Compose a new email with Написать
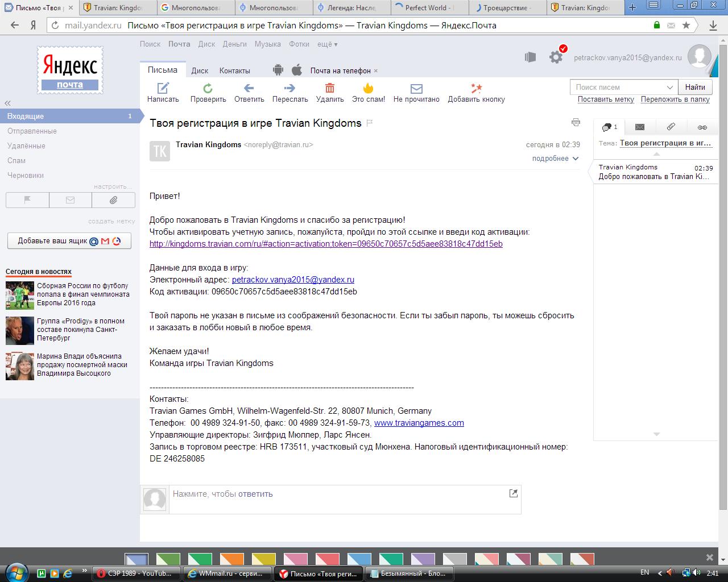Screen dimensions: 728x582 (163, 93)
